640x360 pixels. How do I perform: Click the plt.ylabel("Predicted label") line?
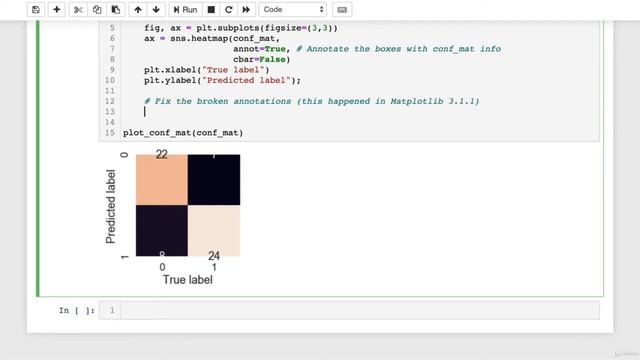point(222,80)
